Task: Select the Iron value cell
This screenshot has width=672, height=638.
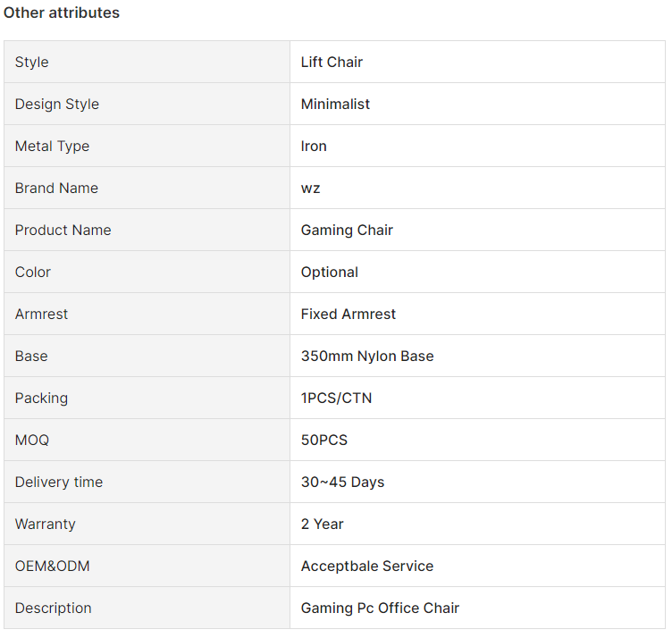Action: (x=477, y=147)
